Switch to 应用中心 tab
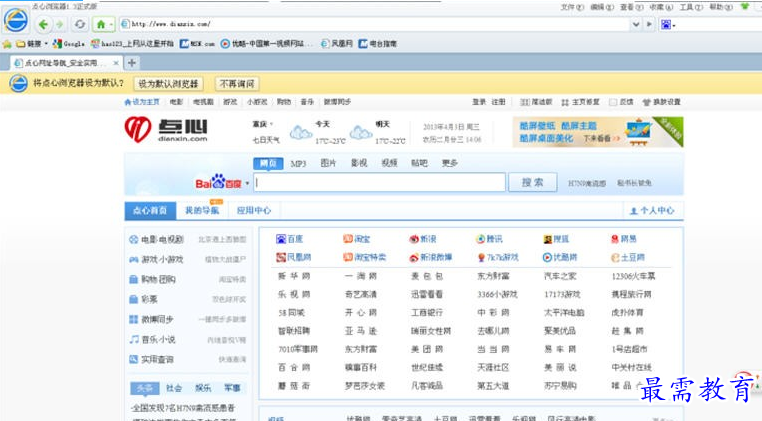The image size is (762, 421). coord(254,210)
